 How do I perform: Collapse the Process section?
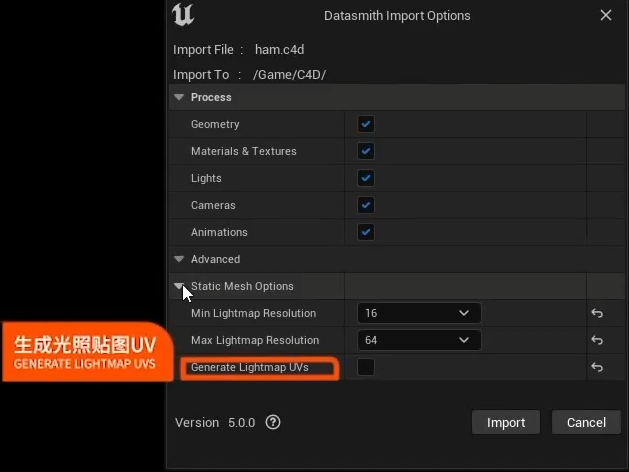[x=179, y=97]
